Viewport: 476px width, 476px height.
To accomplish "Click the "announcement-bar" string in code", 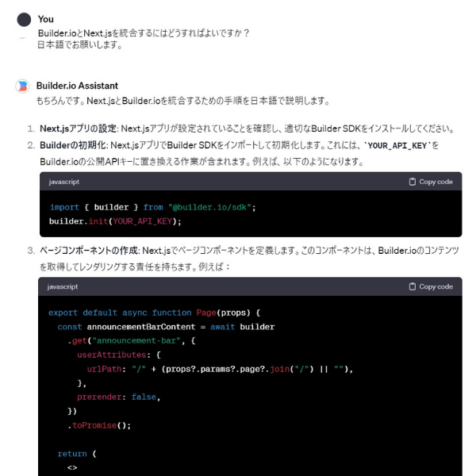I will [136, 340].
